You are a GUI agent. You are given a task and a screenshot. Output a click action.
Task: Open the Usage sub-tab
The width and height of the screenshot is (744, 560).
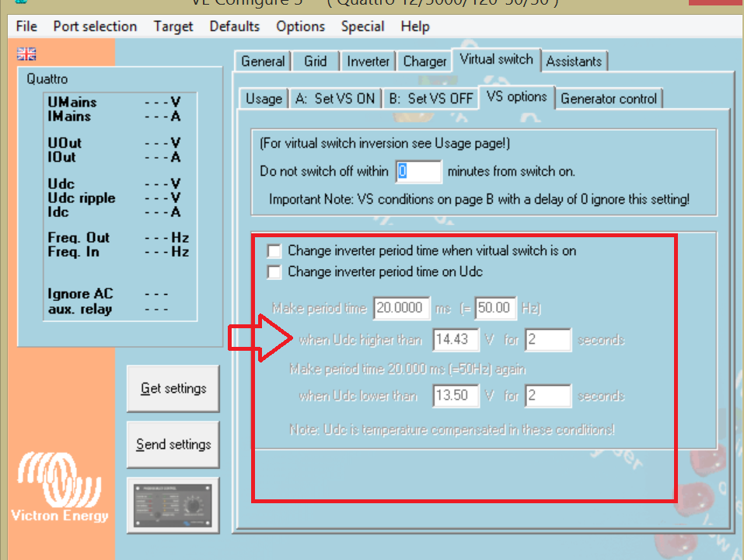[264, 100]
